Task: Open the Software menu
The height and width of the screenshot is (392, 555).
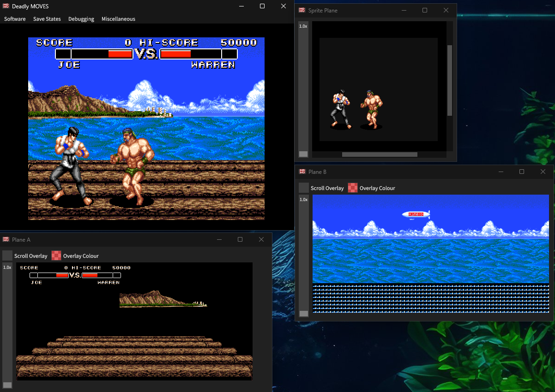Action: 15,19
